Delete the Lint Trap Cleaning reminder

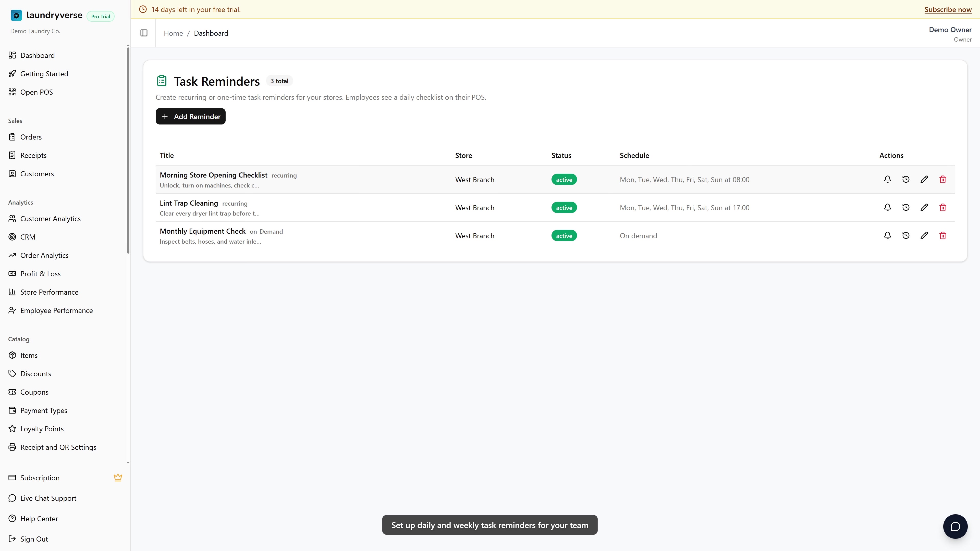pos(942,207)
